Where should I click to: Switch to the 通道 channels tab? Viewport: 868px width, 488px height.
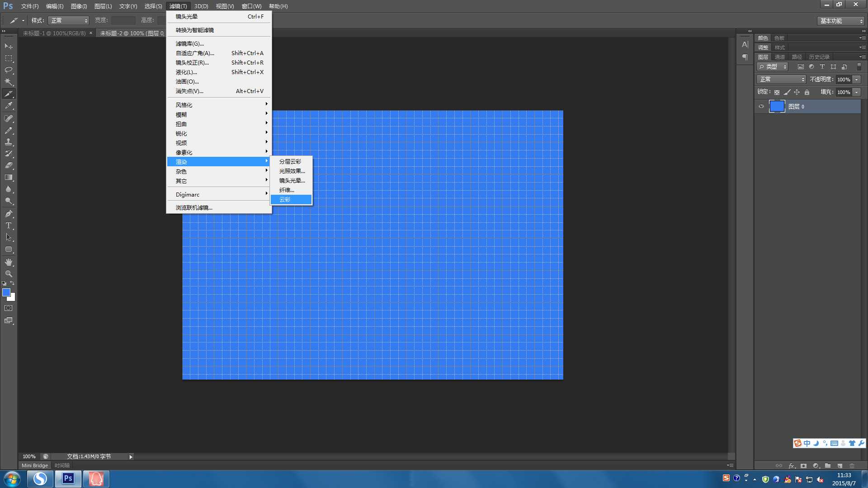[780, 57]
